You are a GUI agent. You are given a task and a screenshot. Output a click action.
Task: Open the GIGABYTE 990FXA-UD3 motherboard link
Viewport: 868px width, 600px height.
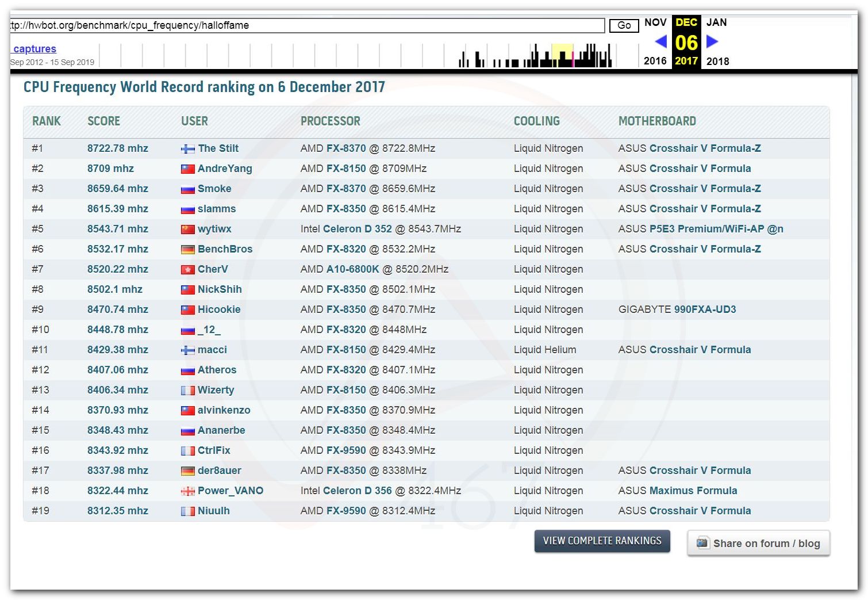coord(705,309)
